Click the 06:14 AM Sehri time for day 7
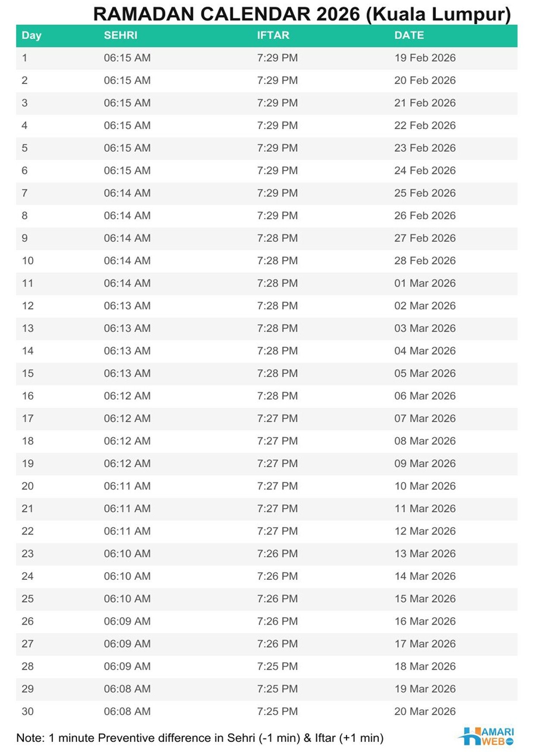Screen dimensions: 535x756 click(x=127, y=193)
